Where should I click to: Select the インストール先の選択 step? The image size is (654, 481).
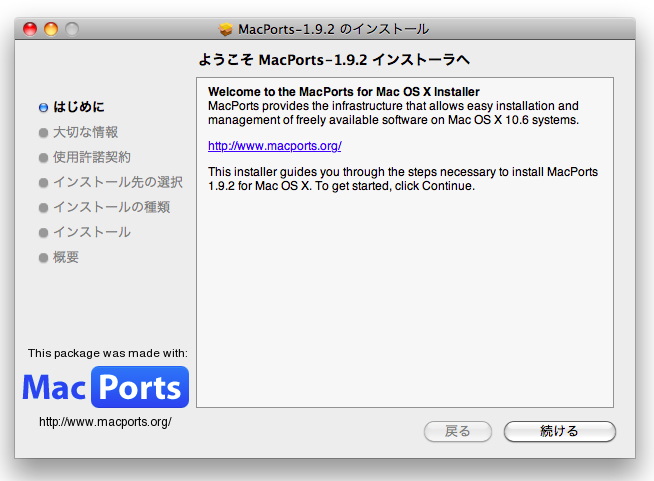pyautogui.click(x=118, y=182)
